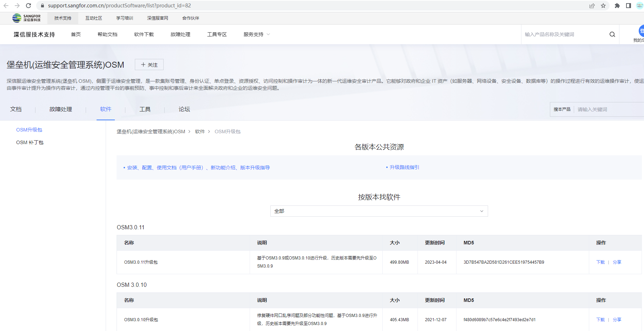The image size is (644, 331).
Task: Click the MD5 value 3D7B547BA2D581D261CEE519754457B9
Action: tap(504, 262)
